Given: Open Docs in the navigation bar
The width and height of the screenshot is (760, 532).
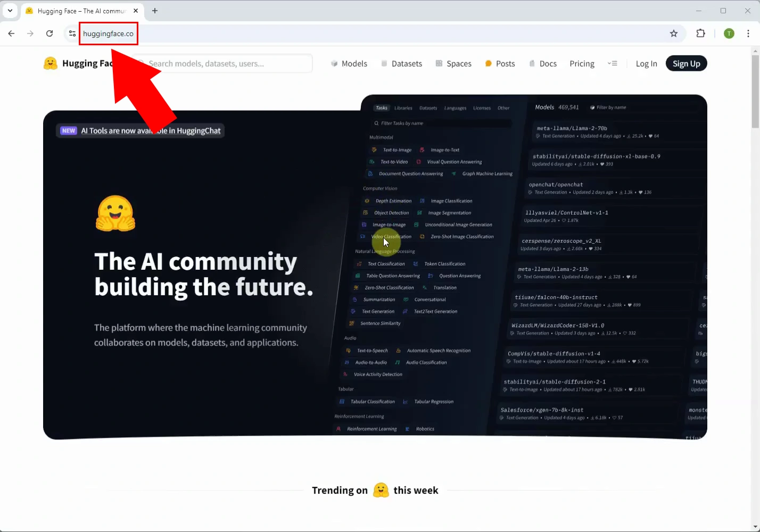Looking at the screenshot, I should click(x=542, y=63).
